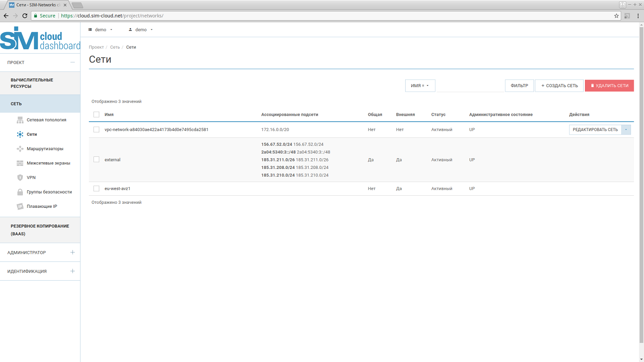644x362 pixels.
Task: Select the vpc-network row checkbox
Action: [96, 130]
